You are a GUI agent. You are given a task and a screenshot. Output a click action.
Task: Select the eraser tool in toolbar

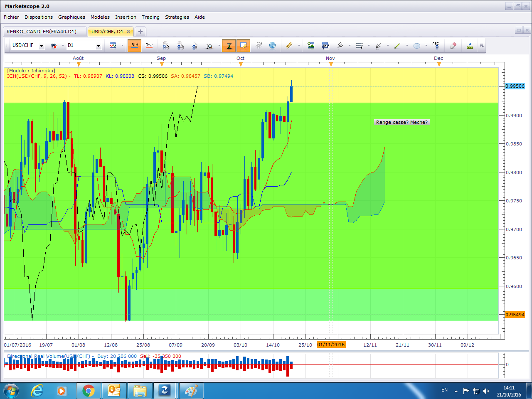coord(453,46)
